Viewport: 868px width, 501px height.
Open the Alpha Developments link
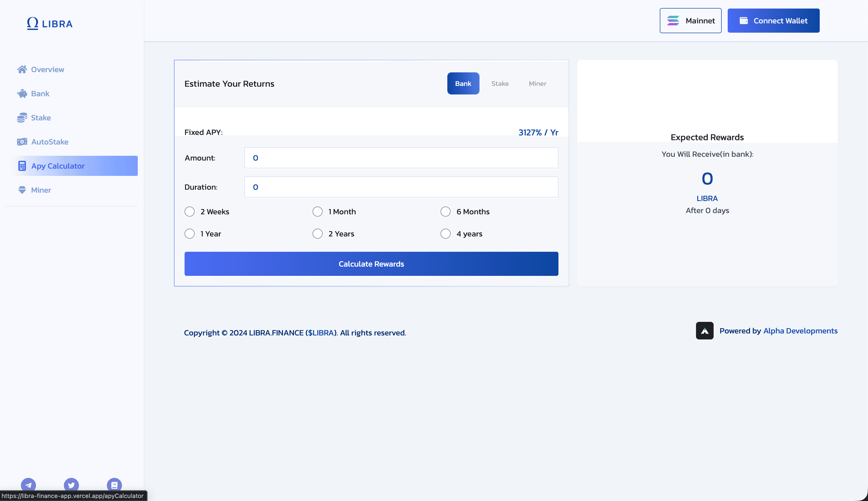(x=800, y=331)
